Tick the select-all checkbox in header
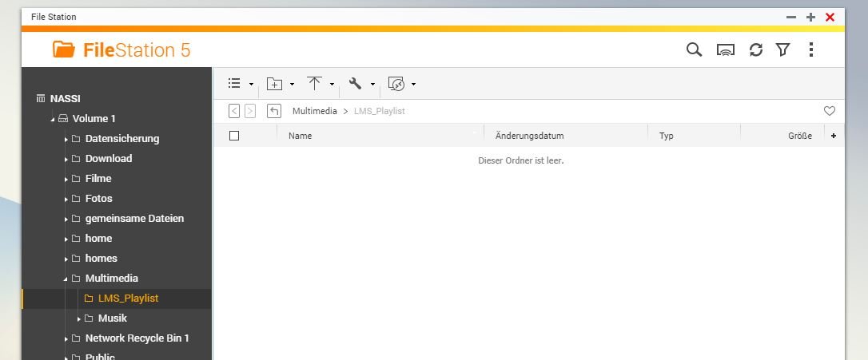Screen dimensions: 868x360 pos(234,136)
